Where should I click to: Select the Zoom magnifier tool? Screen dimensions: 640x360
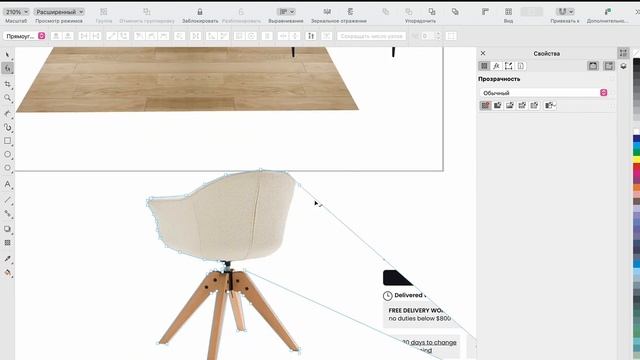tap(7, 98)
